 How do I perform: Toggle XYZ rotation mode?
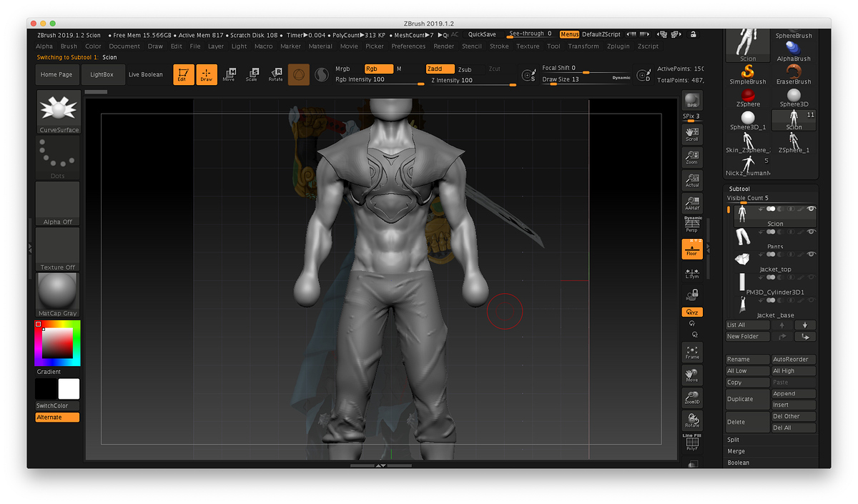(x=692, y=312)
